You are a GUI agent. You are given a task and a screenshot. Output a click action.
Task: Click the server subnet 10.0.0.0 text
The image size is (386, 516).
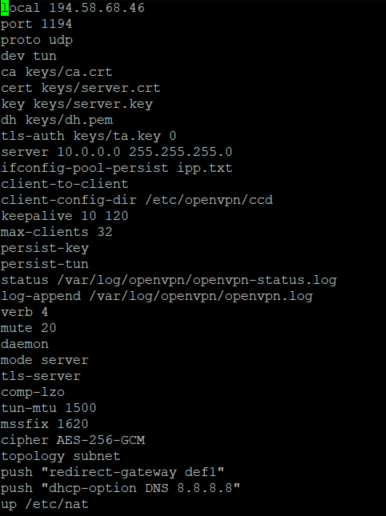[x=89, y=152]
